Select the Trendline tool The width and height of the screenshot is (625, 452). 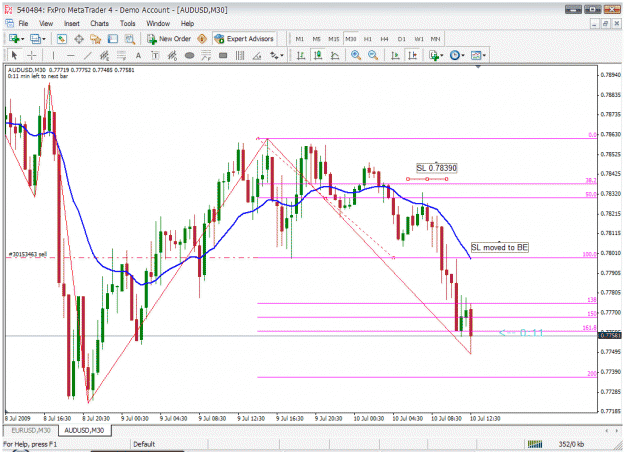(87, 55)
